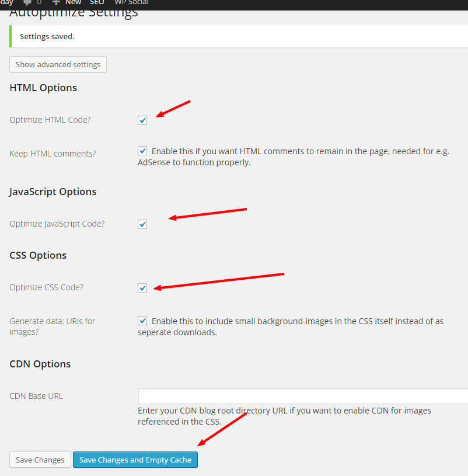Click the "seperate downloads." description text
468x476 pixels.
click(x=177, y=332)
